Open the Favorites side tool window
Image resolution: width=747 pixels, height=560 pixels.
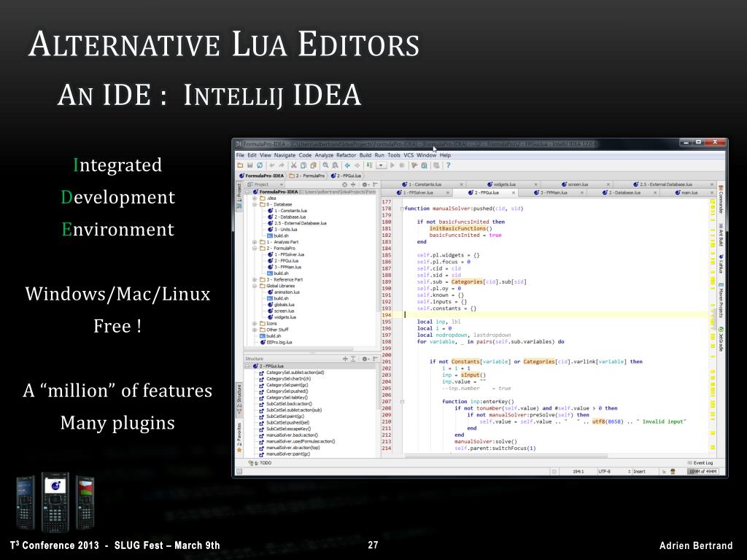[x=239, y=437]
